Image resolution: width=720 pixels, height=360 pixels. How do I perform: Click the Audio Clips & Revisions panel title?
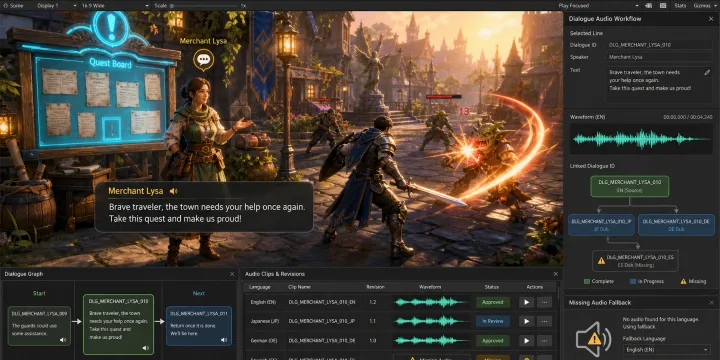pyautogui.click(x=275, y=274)
